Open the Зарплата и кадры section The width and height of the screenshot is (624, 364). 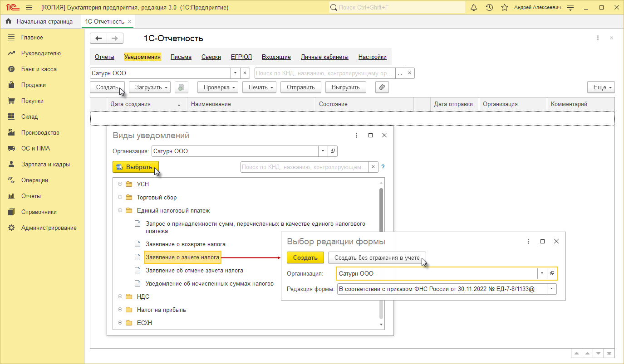click(45, 165)
